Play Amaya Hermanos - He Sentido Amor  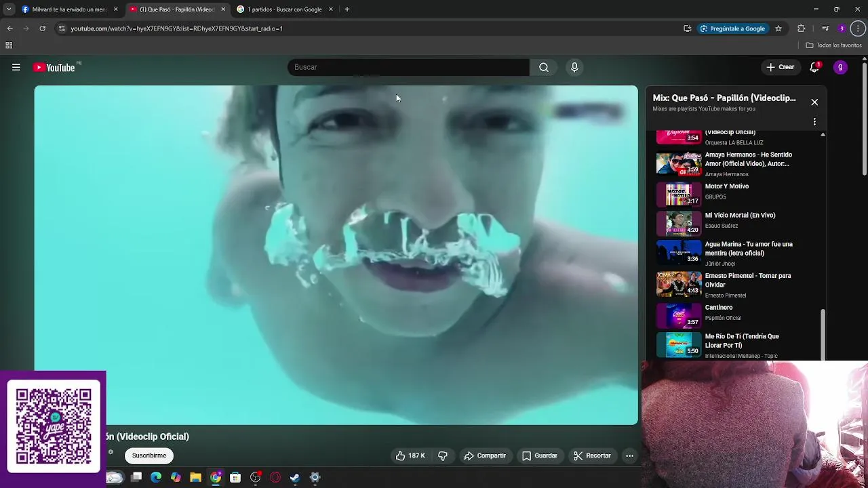click(x=736, y=164)
